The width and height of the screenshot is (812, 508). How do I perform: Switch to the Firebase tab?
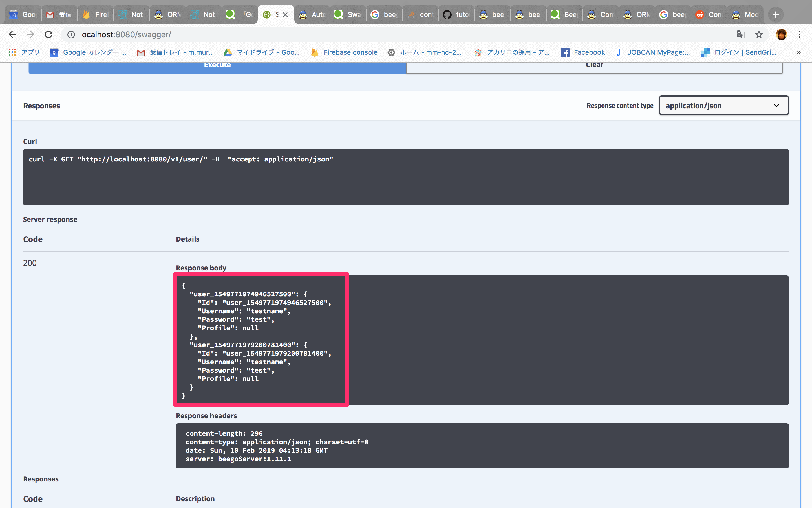95,14
